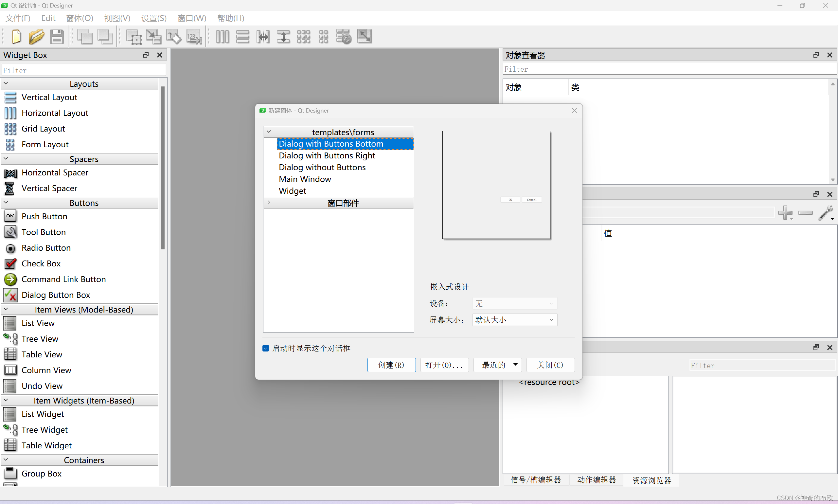Click the Send to Back toolbar icon
This screenshot has width=838, height=504.
coord(105,37)
